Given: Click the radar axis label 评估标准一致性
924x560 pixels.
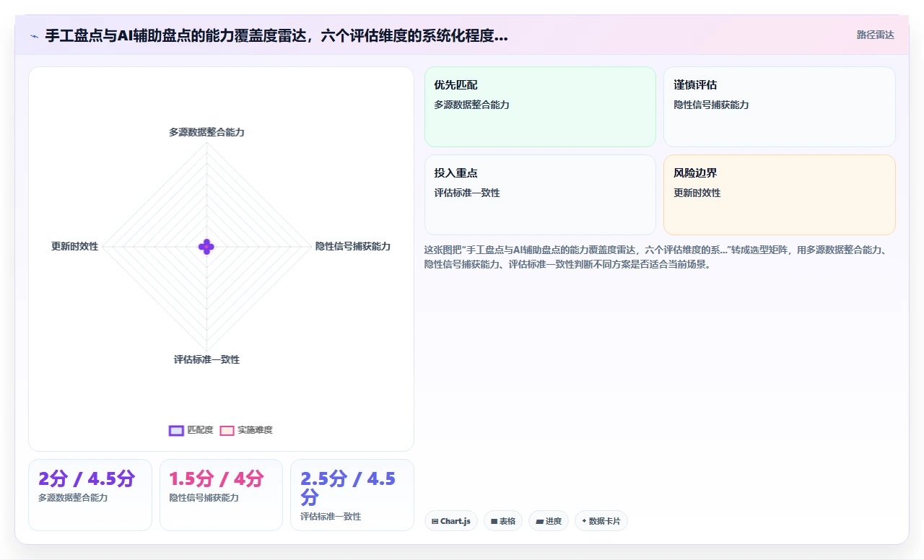Looking at the screenshot, I should 206,359.
